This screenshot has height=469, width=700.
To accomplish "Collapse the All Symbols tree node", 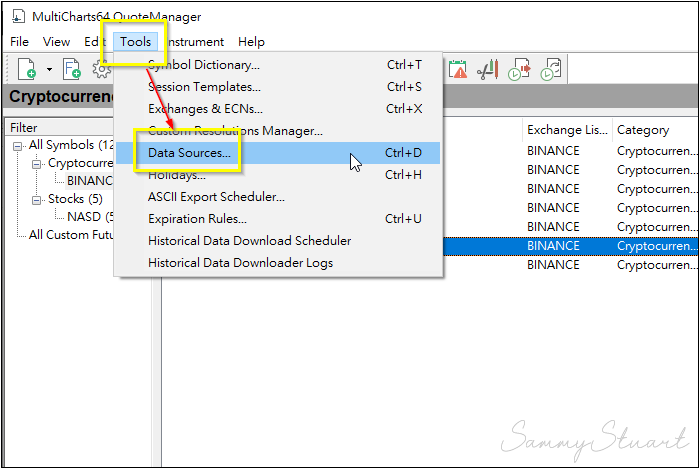I will (17, 146).
